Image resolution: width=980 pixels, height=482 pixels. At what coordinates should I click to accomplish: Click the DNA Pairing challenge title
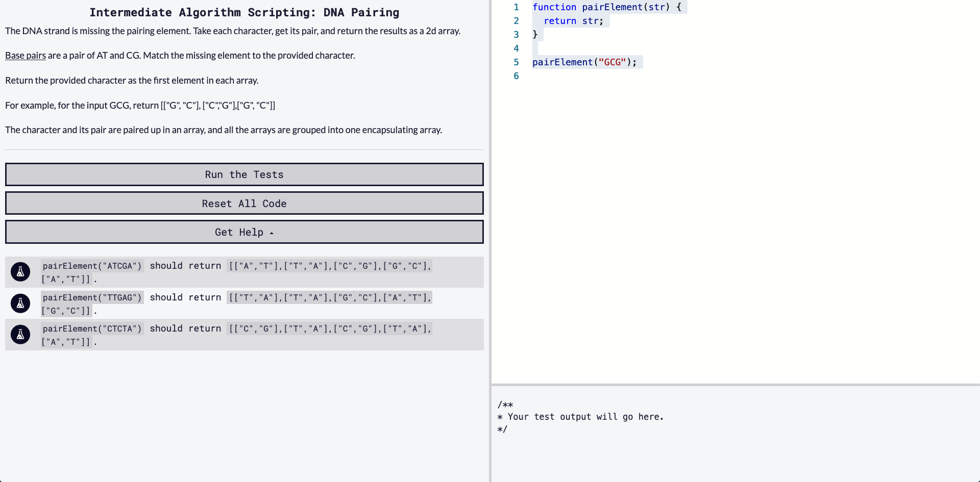pyautogui.click(x=244, y=12)
